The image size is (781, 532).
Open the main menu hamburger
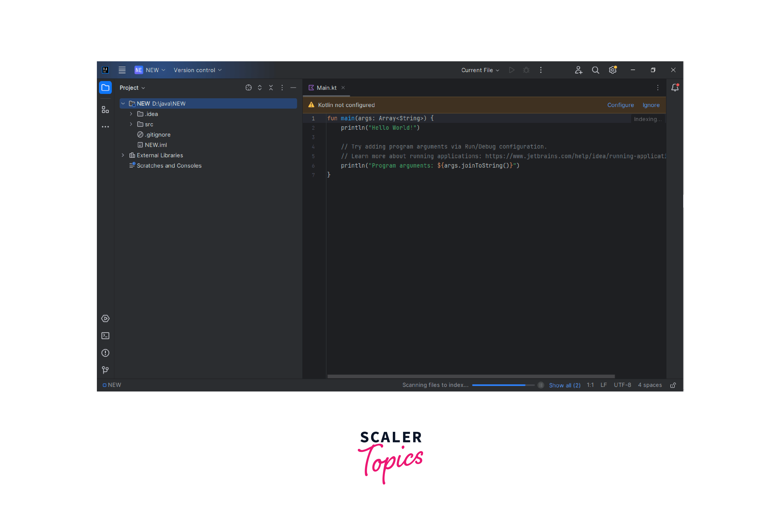pos(122,70)
